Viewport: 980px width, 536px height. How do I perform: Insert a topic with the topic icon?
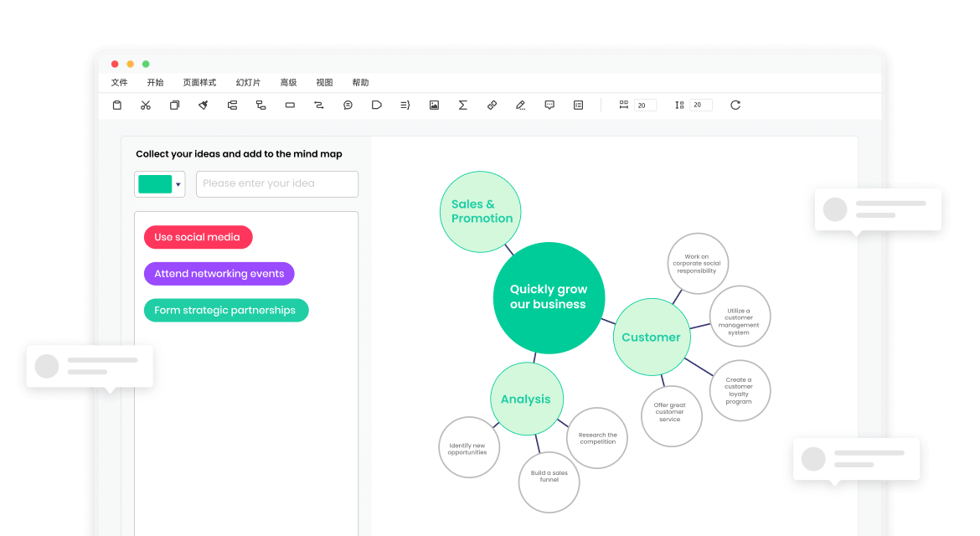point(232,105)
